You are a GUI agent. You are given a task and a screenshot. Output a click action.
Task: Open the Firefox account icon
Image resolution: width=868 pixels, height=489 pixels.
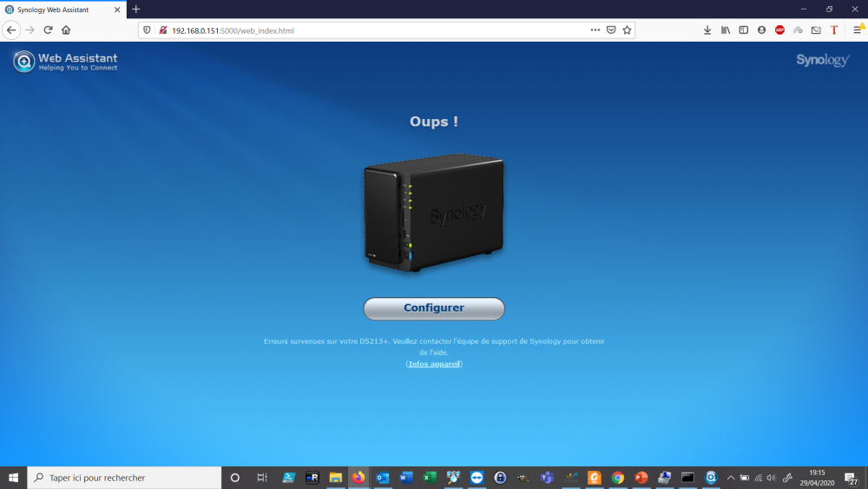pyautogui.click(x=762, y=30)
